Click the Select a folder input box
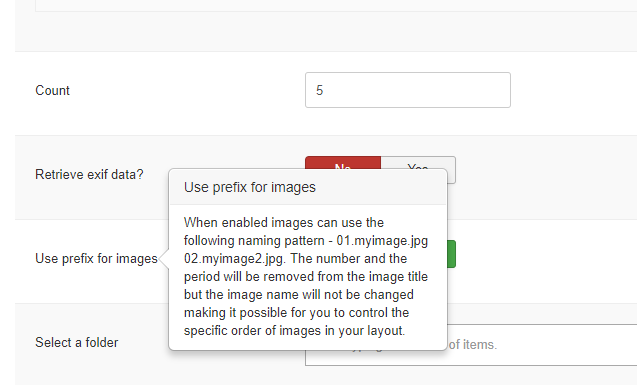 [x=542, y=345]
